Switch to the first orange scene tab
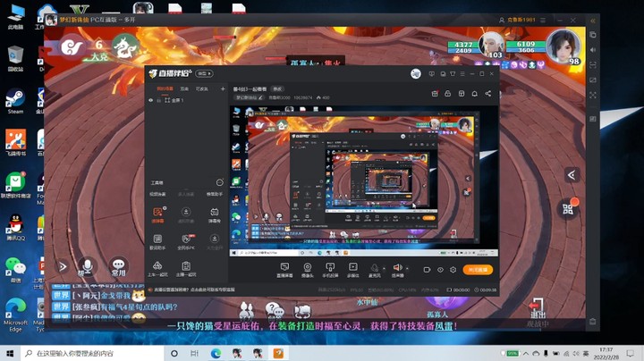The height and width of the screenshot is (361, 644). pyautogui.click(x=165, y=88)
